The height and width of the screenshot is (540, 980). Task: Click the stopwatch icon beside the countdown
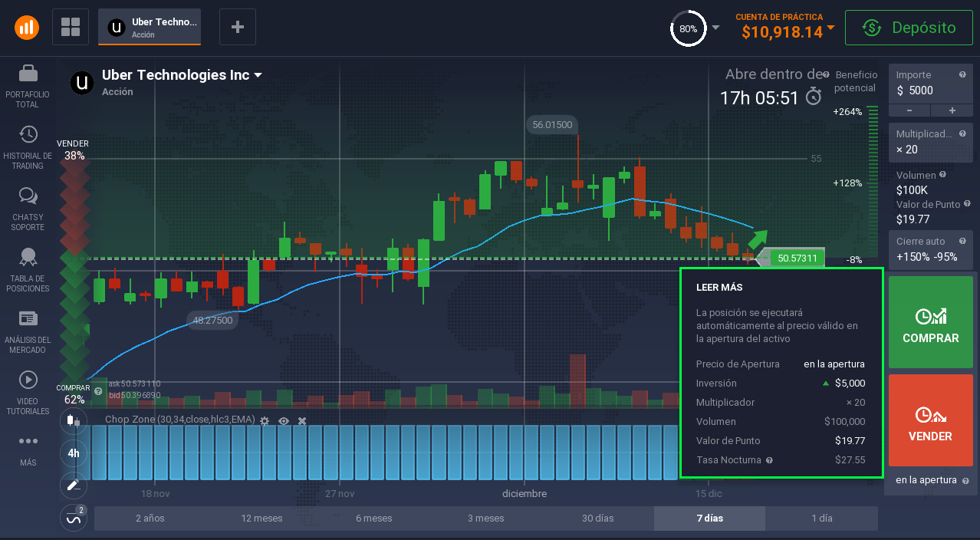pyautogui.click(x=814, y=97)
